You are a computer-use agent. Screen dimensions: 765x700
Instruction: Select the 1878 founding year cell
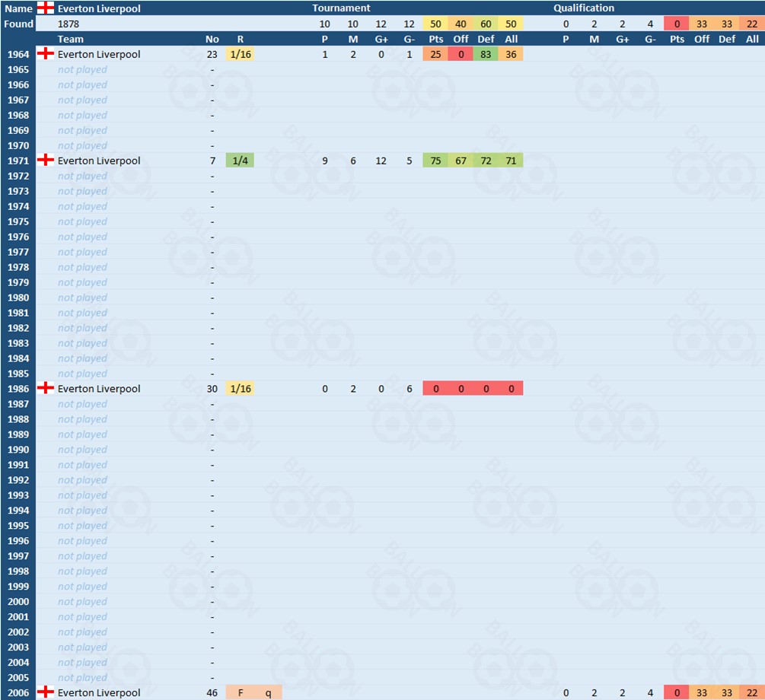pos(70,24)
